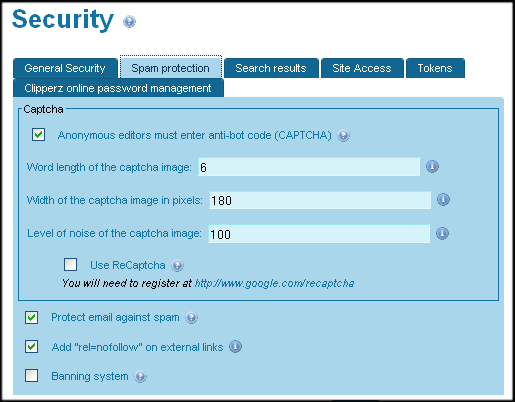This screenshot has height=402, width=515.
Task: Enable the Banning system checkbox
Action: 31,376
